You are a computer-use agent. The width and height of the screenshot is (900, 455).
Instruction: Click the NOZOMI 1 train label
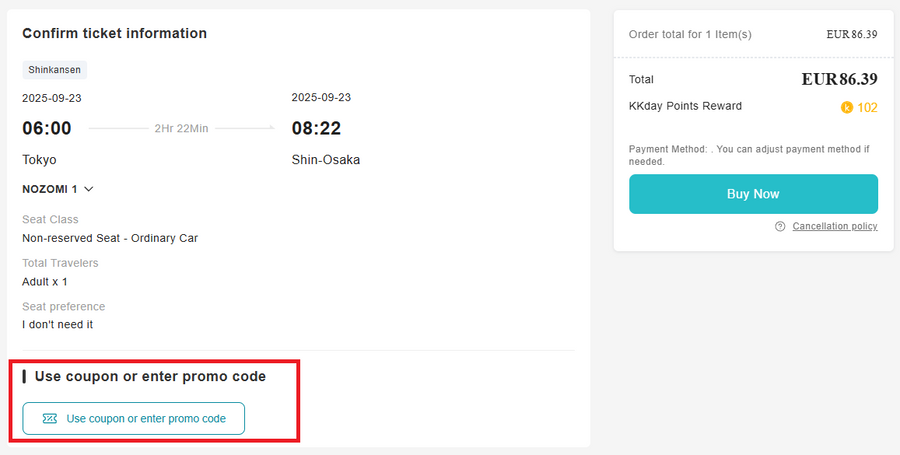point(50,188)
